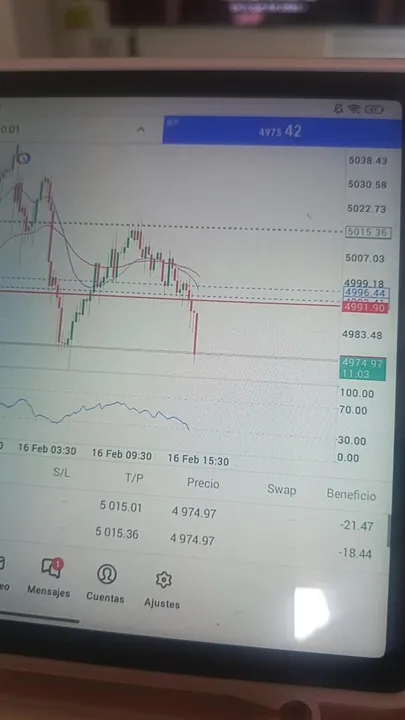Screen dimensions: 405x720
Task: Tap the Wi-Fi status icon
Action: 354,109
